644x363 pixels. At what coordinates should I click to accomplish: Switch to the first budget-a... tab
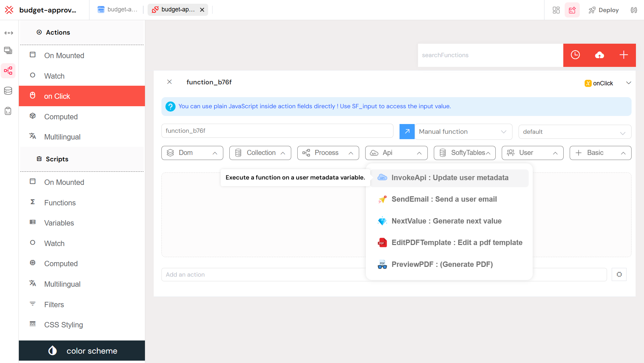click(x=117, y=10)
